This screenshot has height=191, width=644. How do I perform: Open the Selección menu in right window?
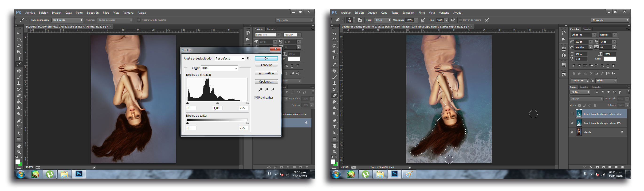[408, 12]
